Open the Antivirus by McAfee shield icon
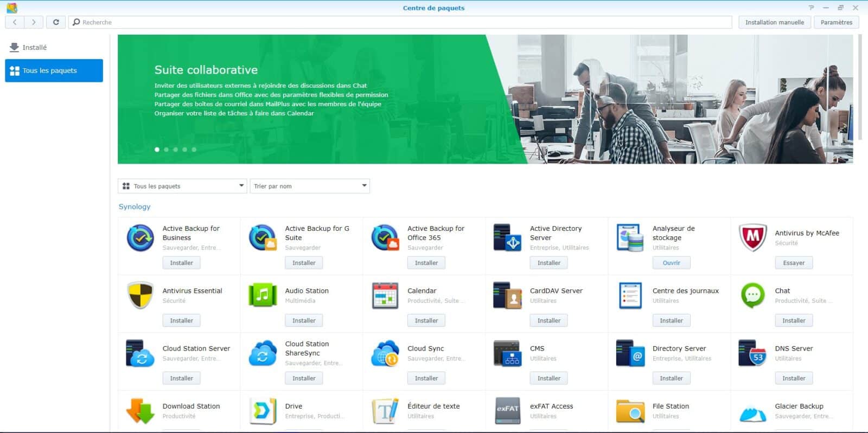Viewport: 868px width, 433px height. 752,238
